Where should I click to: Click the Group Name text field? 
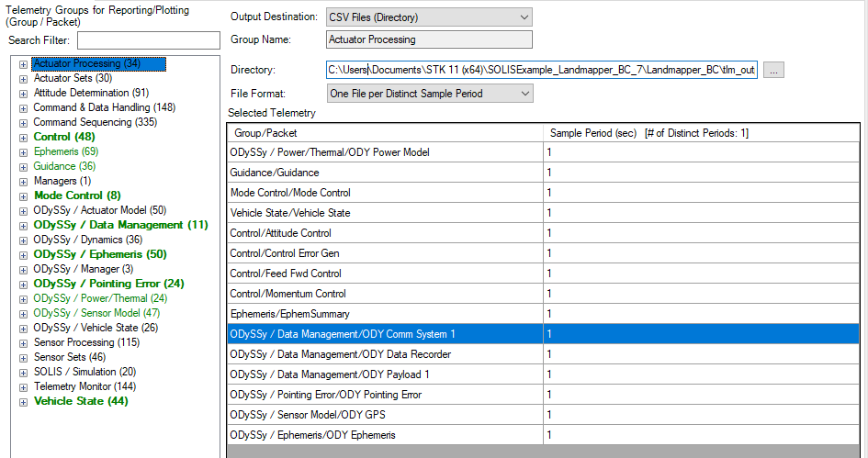(429, 39)
